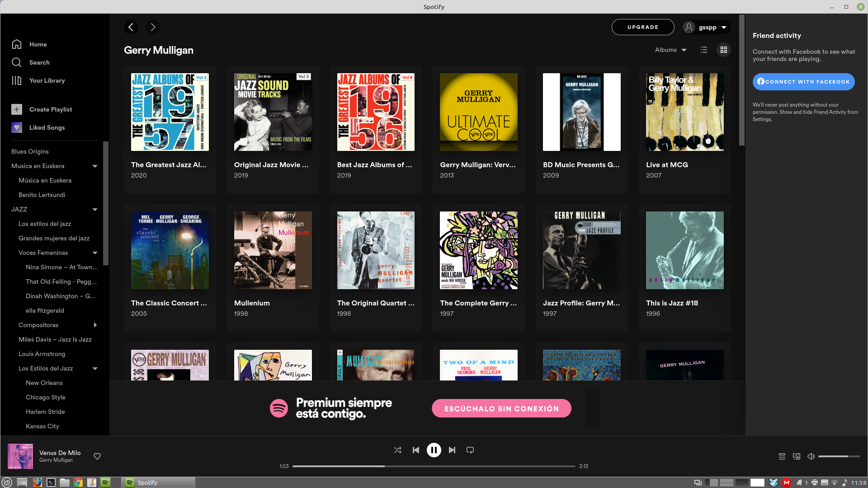Open This is Jazz #18 cover
This screenshot has height=488, width=868.
click(685, 250)
